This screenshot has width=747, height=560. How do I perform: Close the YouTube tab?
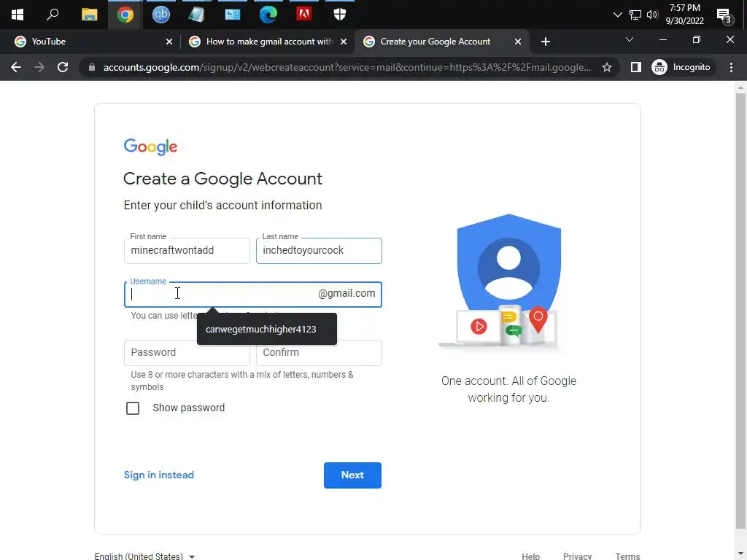(x=169, y=42)
